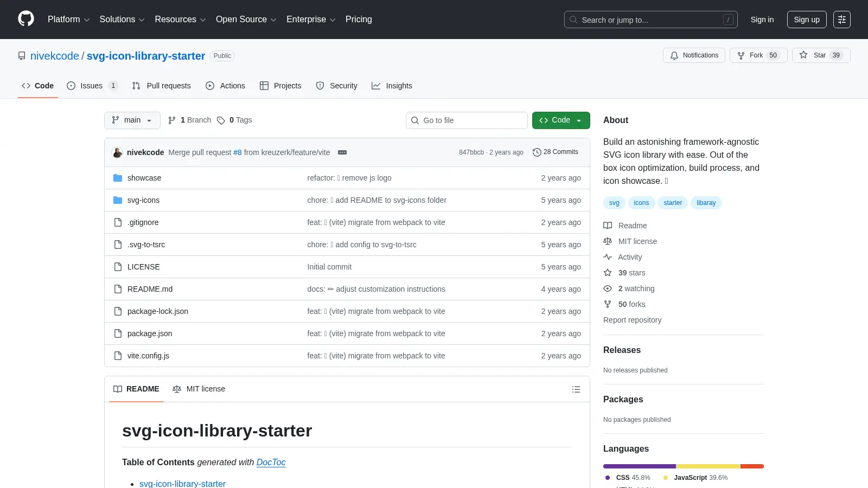Open the main branch selector dropdown
868x488 pixels.
(132, 120)
